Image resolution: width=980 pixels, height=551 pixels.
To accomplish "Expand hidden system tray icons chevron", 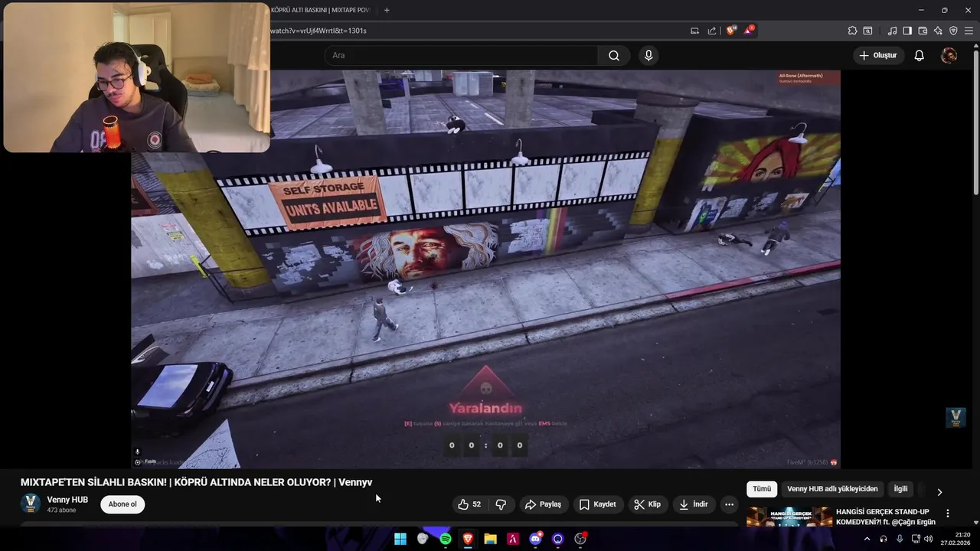I will tap(867, 539).
